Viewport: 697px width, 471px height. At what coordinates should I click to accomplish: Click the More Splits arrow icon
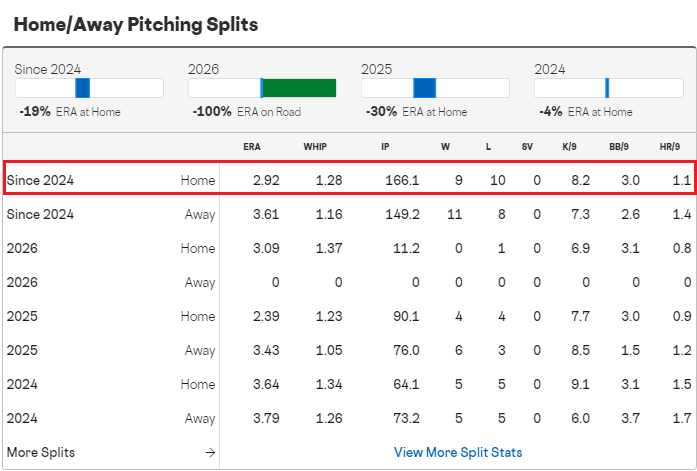click(x=210, y=452)
